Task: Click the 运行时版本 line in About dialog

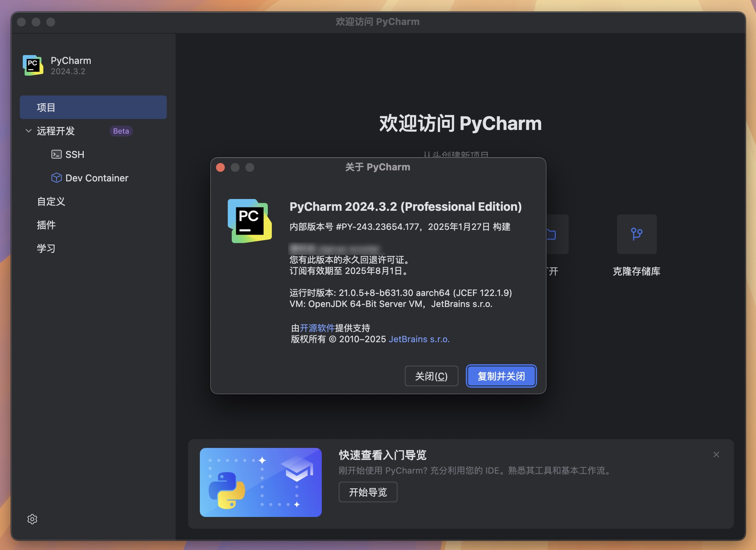Action: coord(401,293)
